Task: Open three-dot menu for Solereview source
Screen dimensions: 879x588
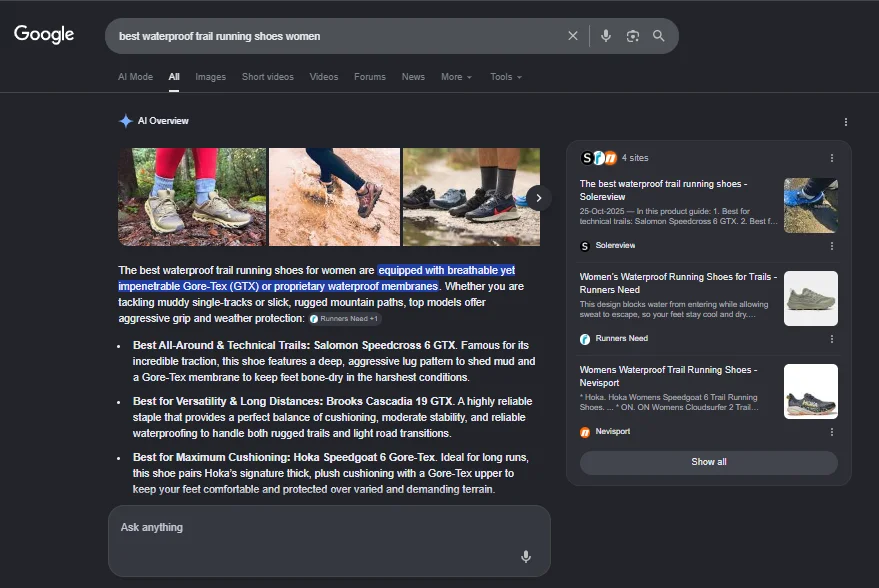Action: tap(831, 246)
